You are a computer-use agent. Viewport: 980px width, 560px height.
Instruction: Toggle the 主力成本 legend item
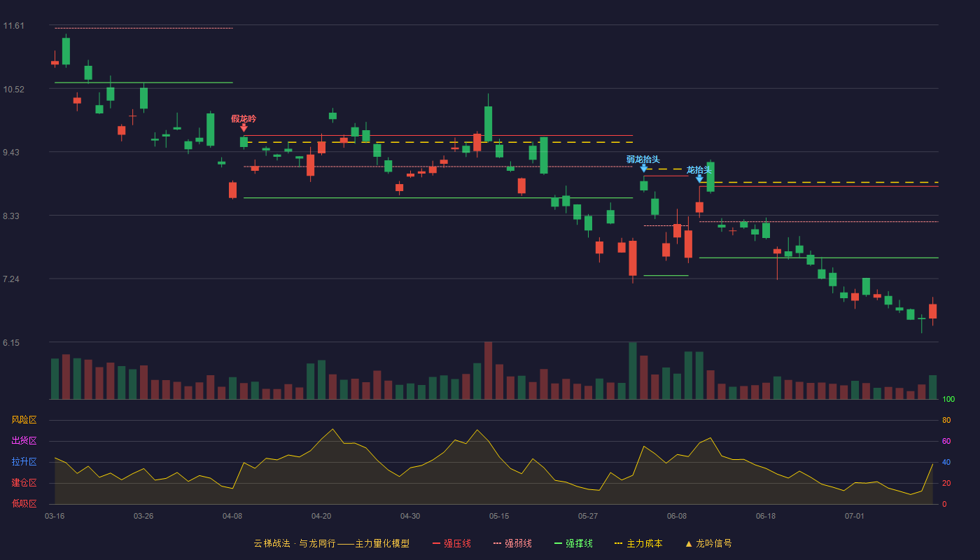pyautogui.click(x=638, y=543)
